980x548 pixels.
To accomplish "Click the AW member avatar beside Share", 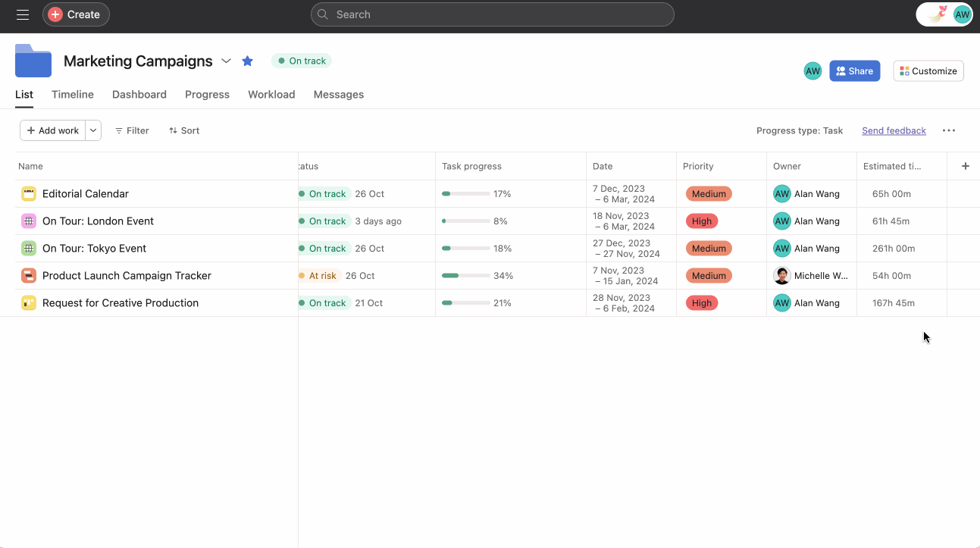I will tap(812, 71).
